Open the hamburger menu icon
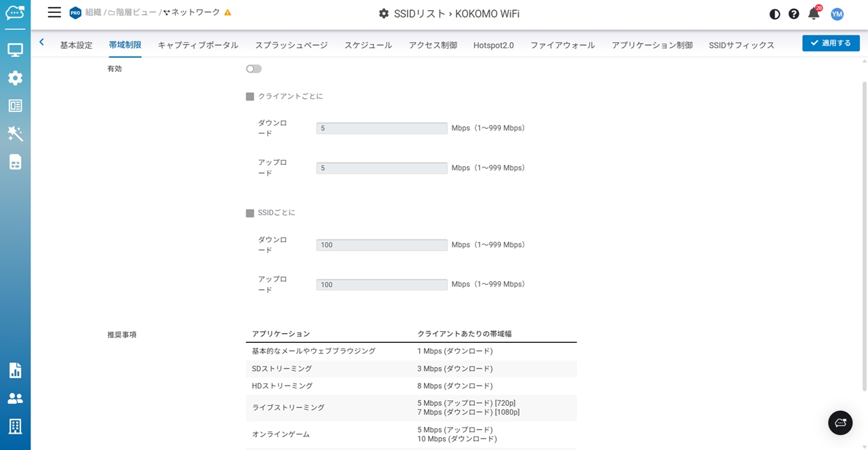 point(54,13)
